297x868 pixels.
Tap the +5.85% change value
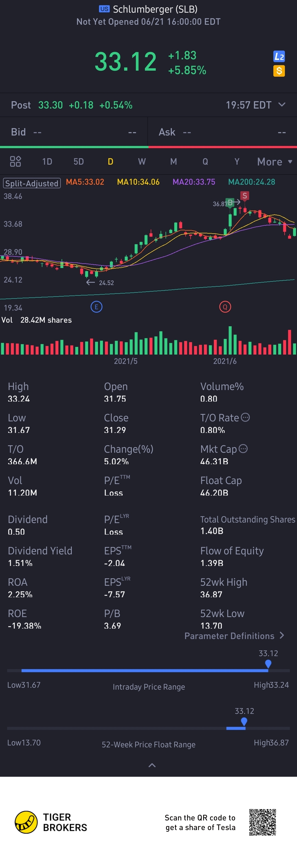[187, 70]
